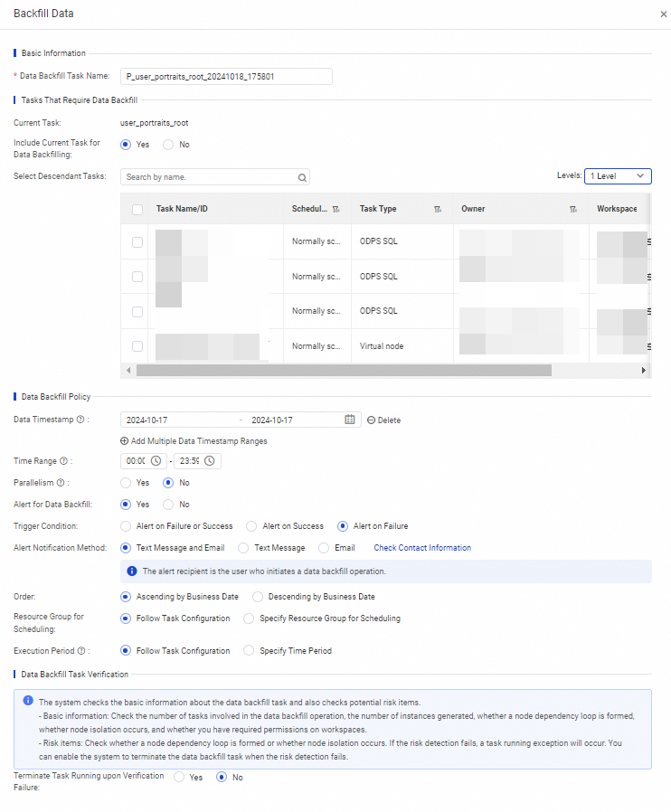Set Alert for Data Backfill to No
The height and width of the screenshot is (812, 671).
(168, 505)
